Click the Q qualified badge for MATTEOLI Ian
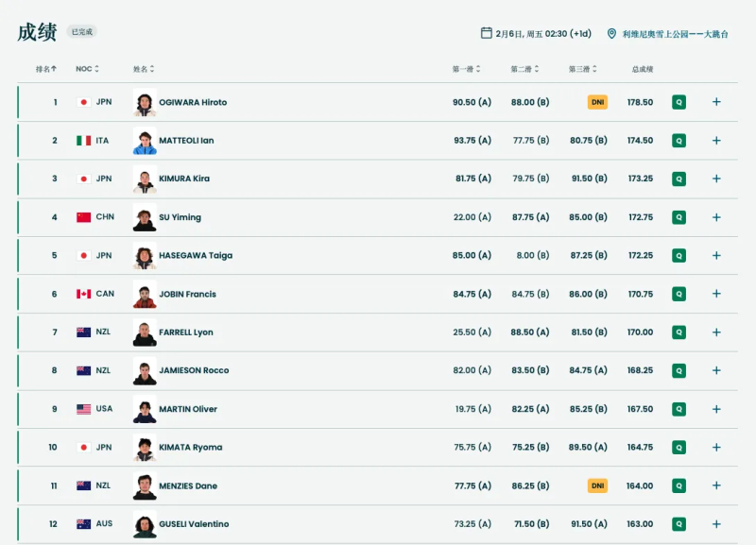Viewport: 756px width, 545px height. point(679,141)
